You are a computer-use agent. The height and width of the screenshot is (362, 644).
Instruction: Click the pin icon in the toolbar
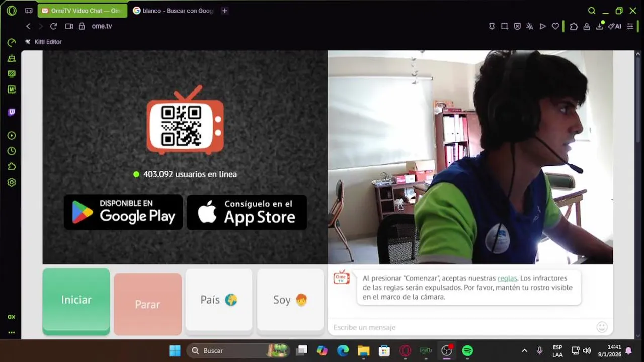coord(492,26)
